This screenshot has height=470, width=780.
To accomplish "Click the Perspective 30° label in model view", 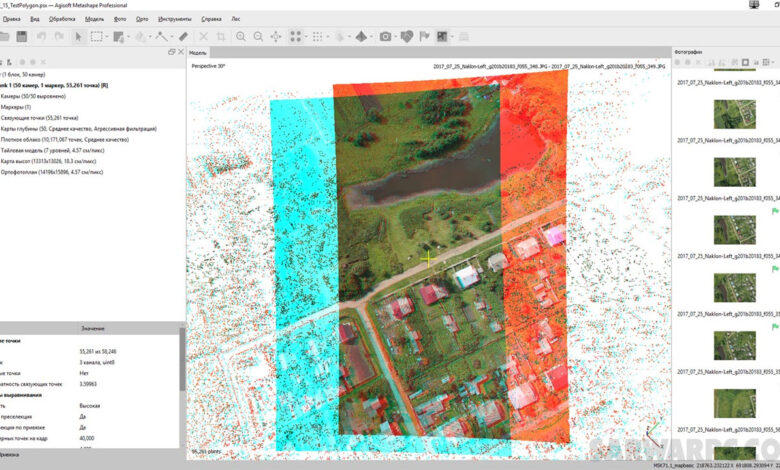I will 208,66.
